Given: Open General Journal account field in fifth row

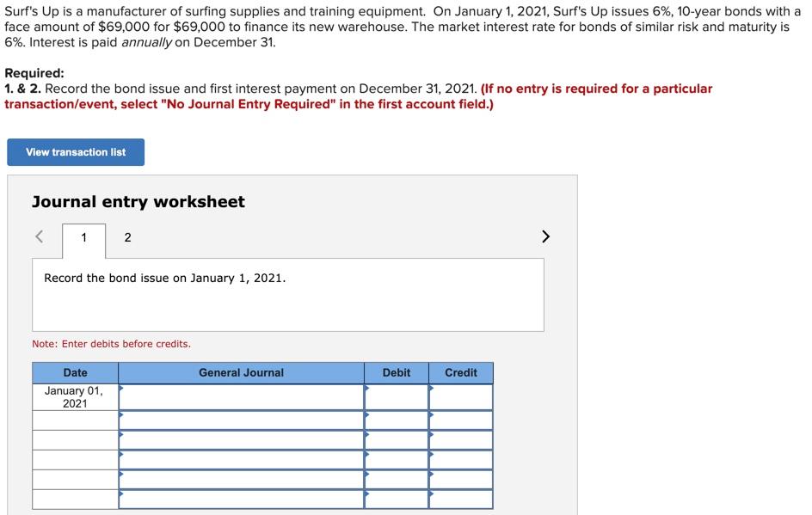Looking at the screenshot, I should [242, 480].
